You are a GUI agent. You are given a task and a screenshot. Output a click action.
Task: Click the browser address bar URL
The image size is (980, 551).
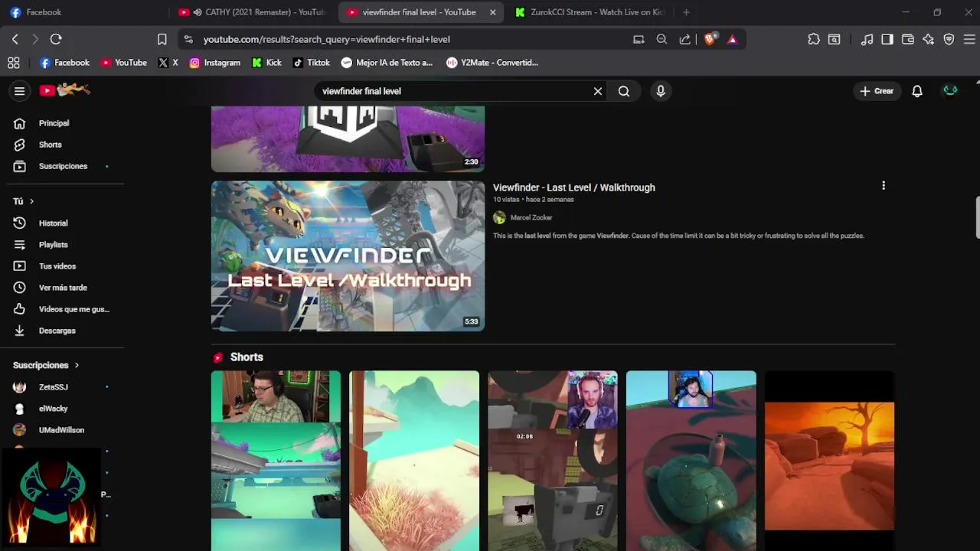327,39
